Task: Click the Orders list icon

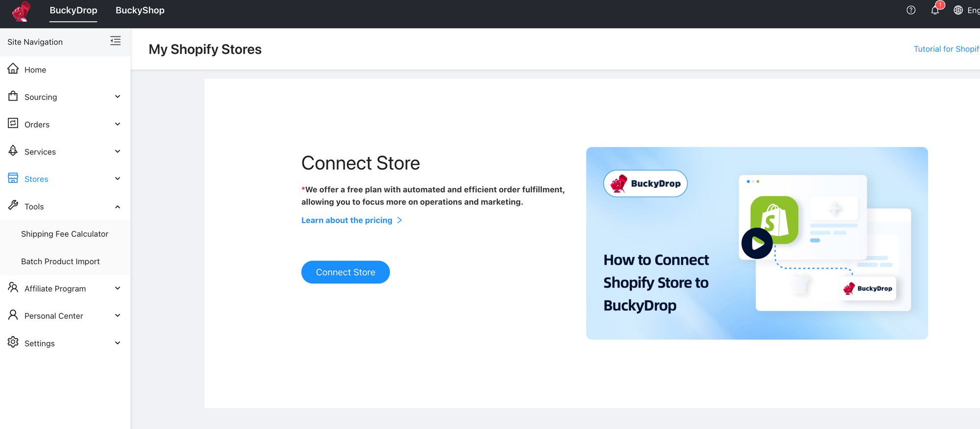Action: [x=13, y=124]
